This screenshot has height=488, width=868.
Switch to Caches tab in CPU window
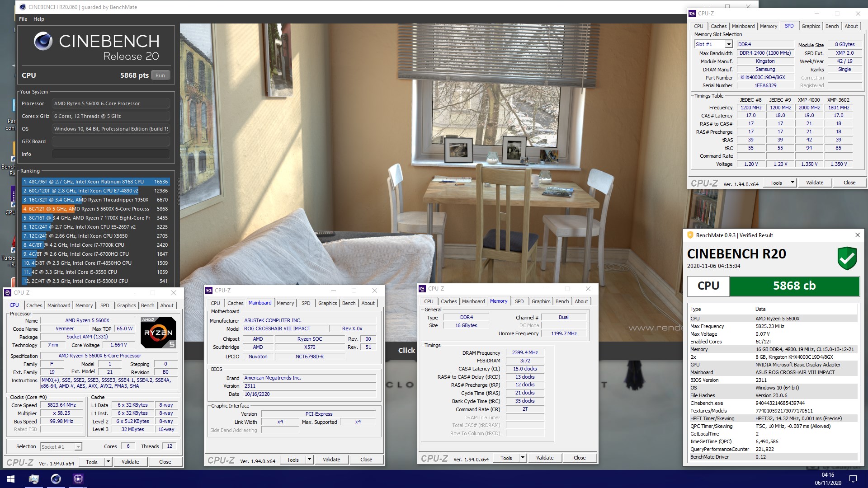click(34, 305)
